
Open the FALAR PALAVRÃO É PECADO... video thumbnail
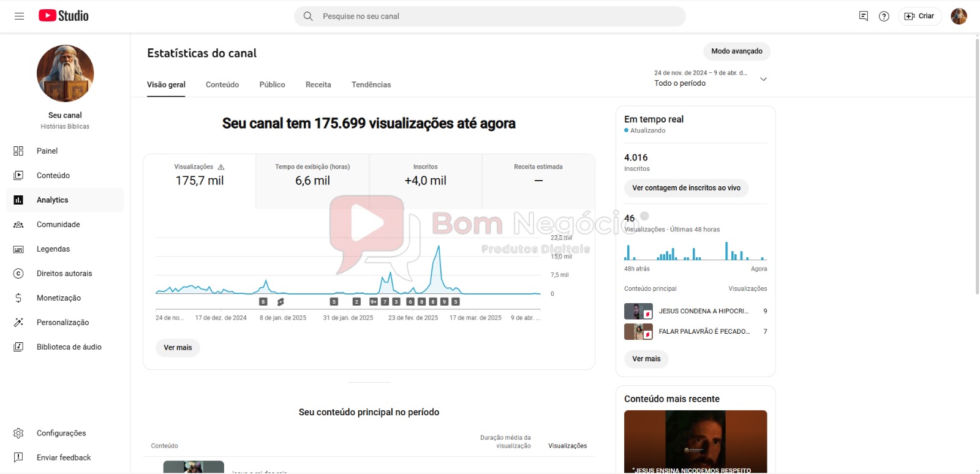click(638, 331)
